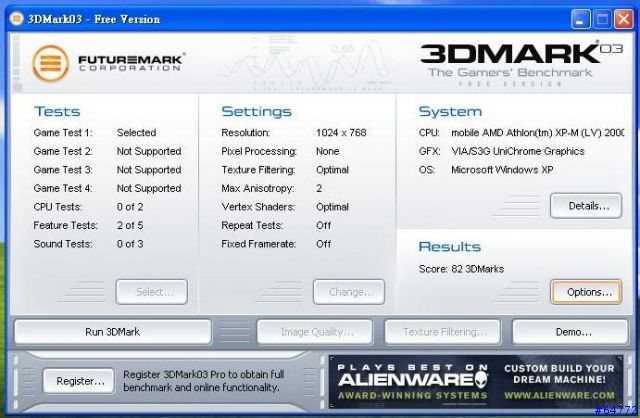This screenshot has width=640, height=418.
Task: Open the Alienware advertisement banner
Action: point(476,382)
